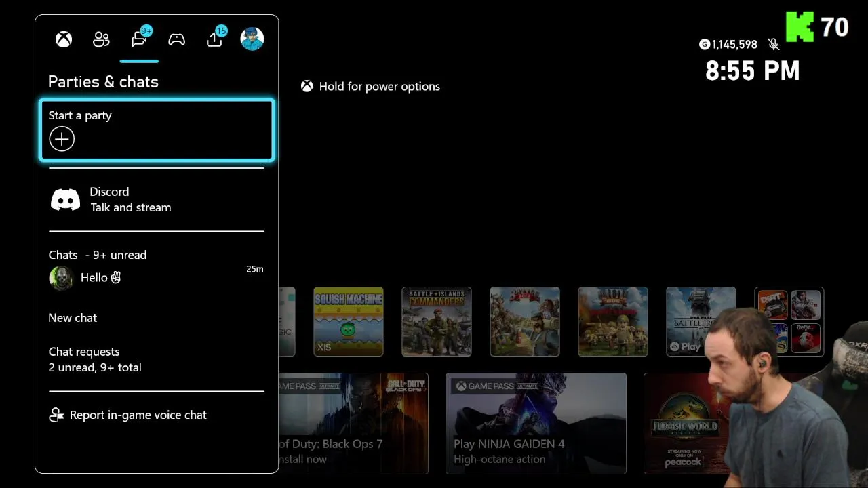Open the Capture & share tab icon

214,39
